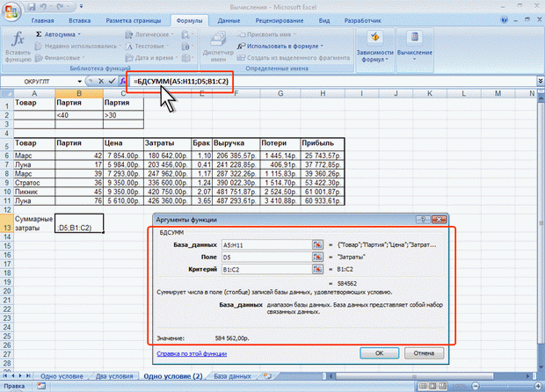This screenshot has height=392, width=545.
Task: Click Create from Selection (Создать из выделенного фрагмента)
Action: [294, 58]
